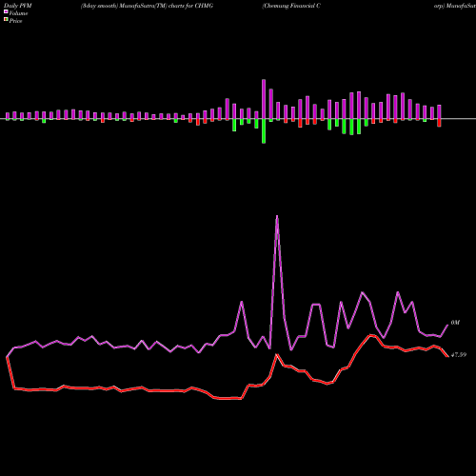
Task: Click the '47.59' price line end label
Action: [459, 355]
